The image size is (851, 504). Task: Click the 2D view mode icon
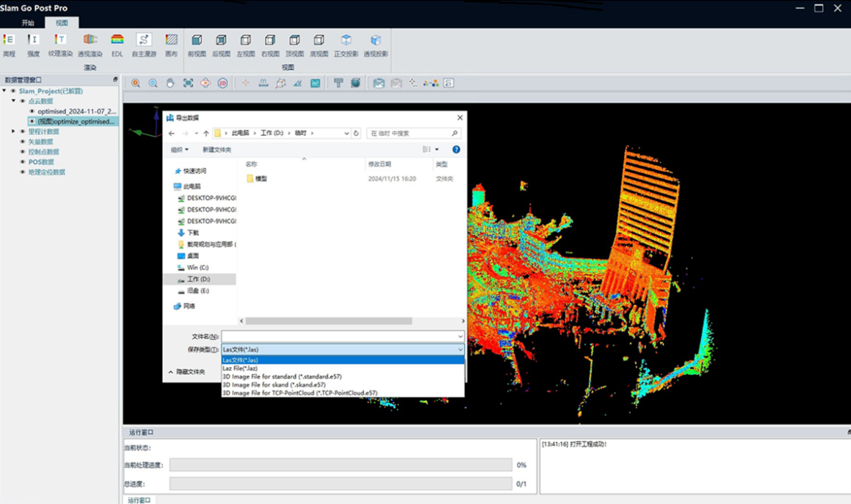click(223, 83)
